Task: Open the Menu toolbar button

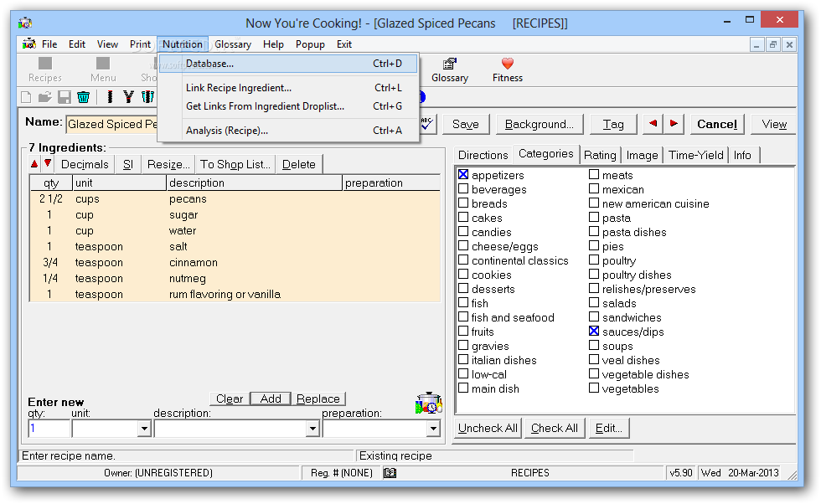Action: (102, 69)
